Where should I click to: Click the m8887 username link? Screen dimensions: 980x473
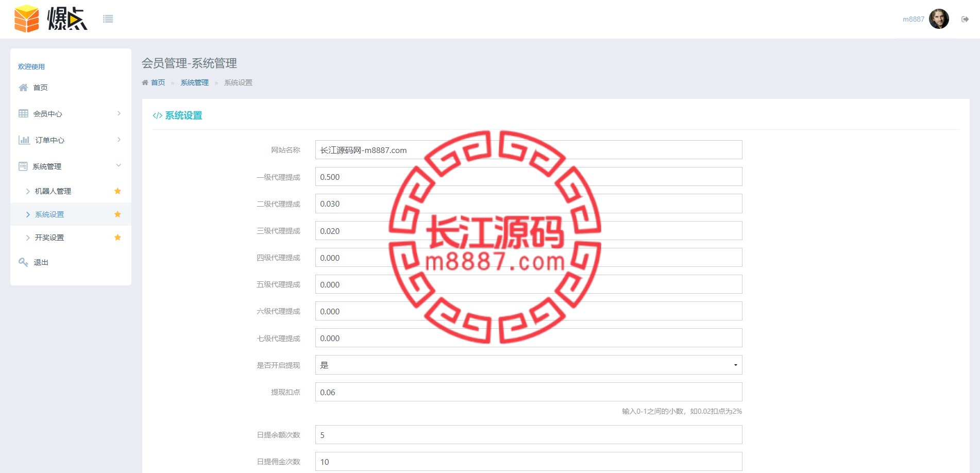pos(913,19)
